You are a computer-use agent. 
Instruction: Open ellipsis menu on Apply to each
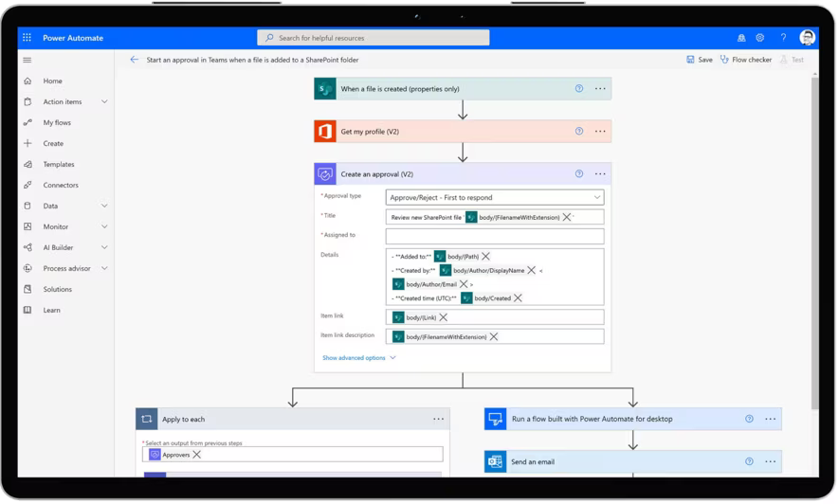coord(438,419)
